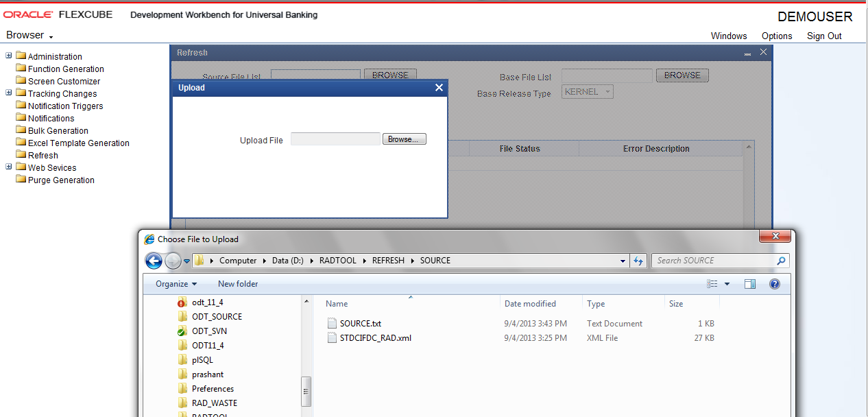Expand the Tracking Changes tree node
868x417 pixels.
[9, 93]
